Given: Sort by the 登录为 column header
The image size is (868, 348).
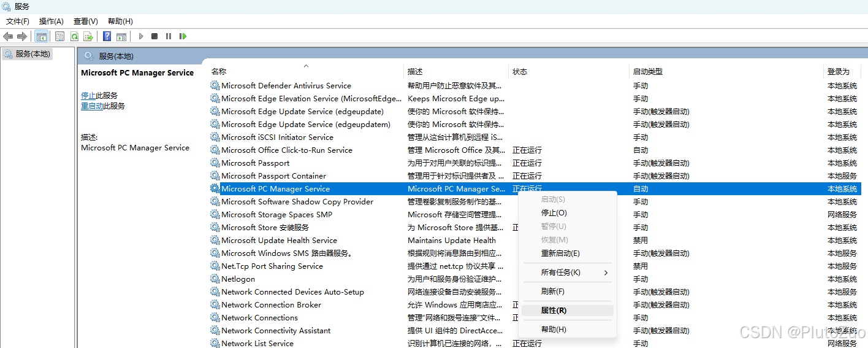Looking at the screenshot, I should click(839, 71).
